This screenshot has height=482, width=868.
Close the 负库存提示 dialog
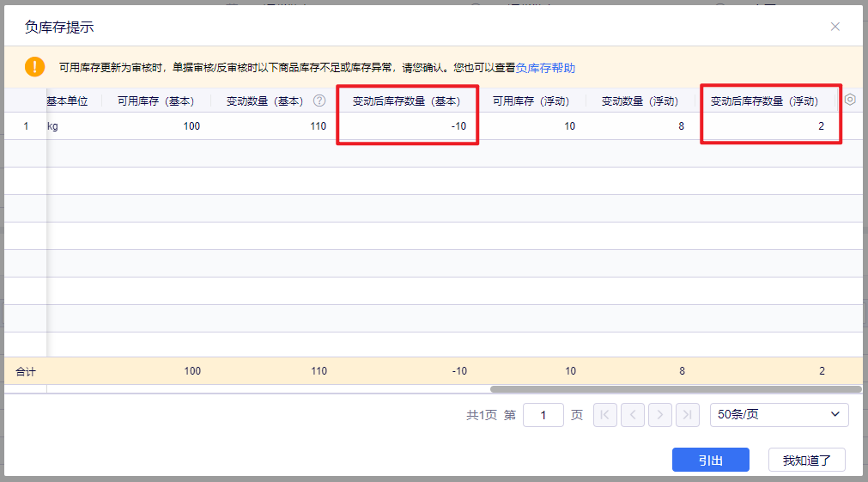click(x=835, y=27)
